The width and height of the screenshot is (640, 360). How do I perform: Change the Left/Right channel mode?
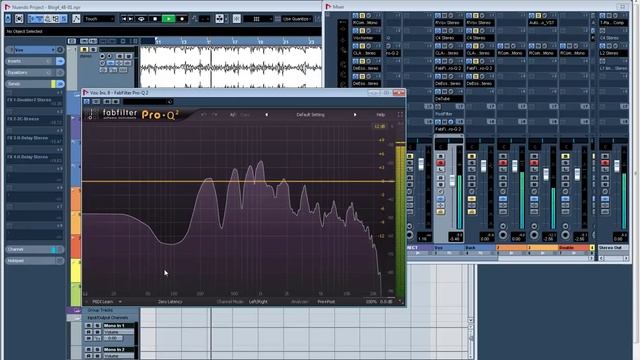pyautogui.click(x=258, y=302)
